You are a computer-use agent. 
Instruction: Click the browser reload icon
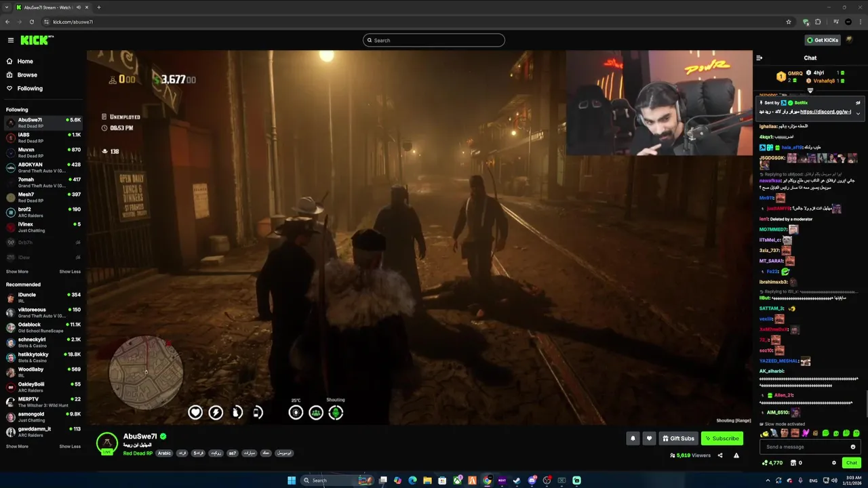31,22
